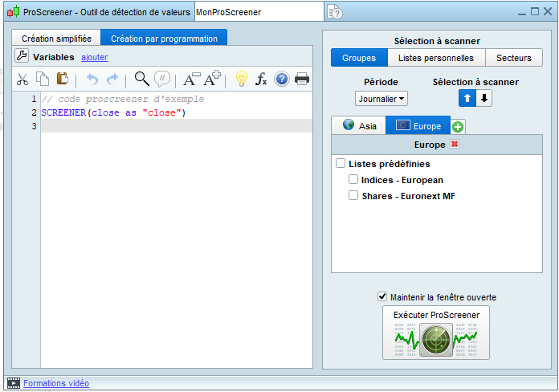
Task: Click the ProScreener candlestick logo icon
Action: click(13, 12)
